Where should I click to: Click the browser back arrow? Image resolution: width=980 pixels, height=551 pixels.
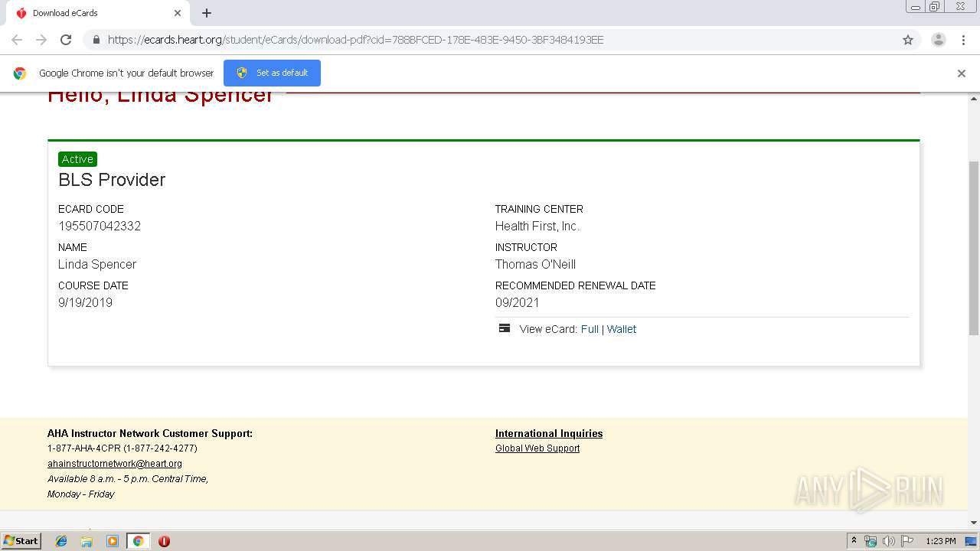tap(17, 40)
